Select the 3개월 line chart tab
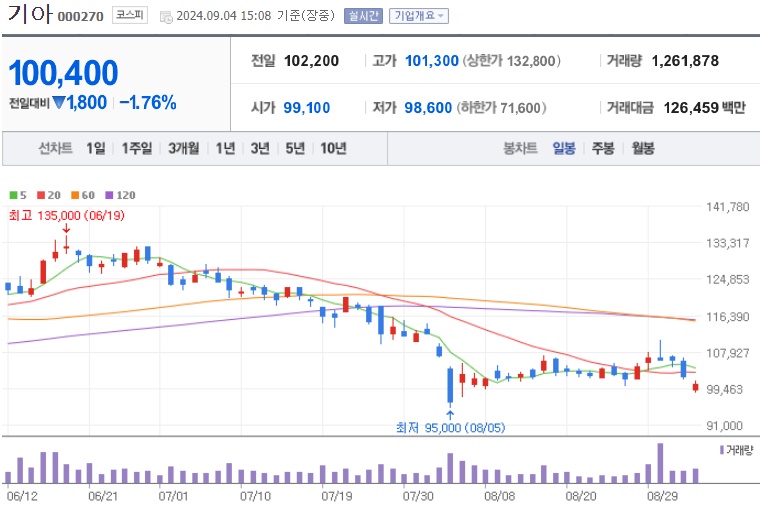760x510 pixels. [x=184, y=148]
